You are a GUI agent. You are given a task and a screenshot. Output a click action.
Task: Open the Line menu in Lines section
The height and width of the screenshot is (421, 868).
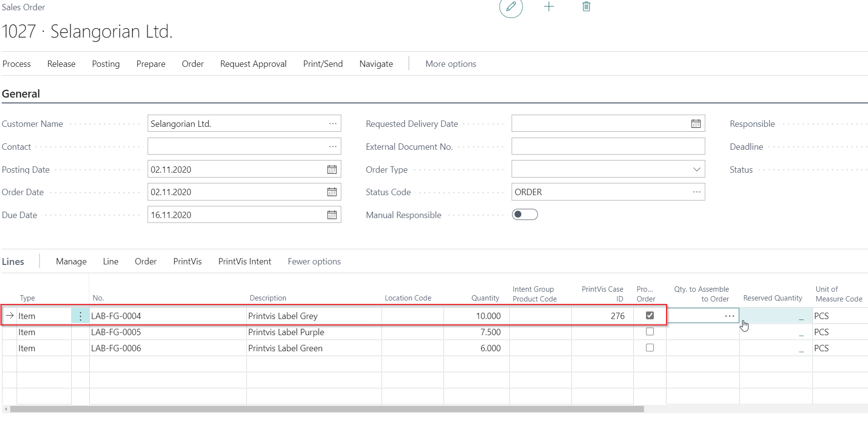[111, 261]
